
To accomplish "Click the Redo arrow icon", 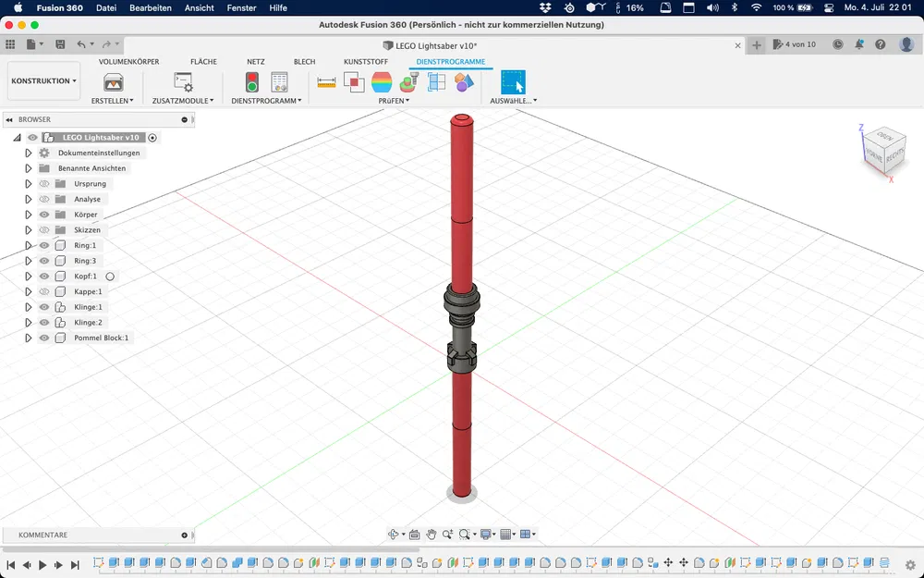I will click(106, 44).
